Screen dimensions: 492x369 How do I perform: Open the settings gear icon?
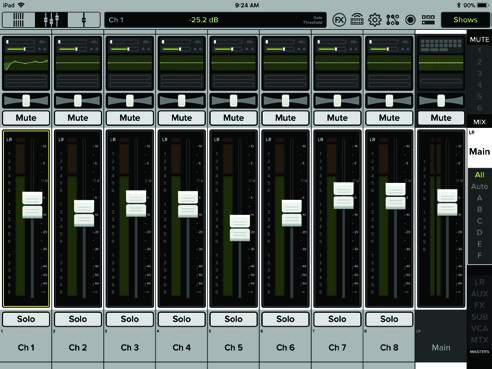[x=375, y=20]
